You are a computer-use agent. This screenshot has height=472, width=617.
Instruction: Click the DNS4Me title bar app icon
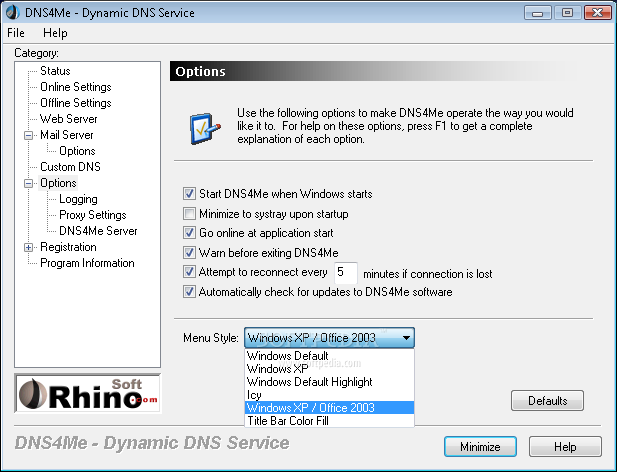coord(13,12)
